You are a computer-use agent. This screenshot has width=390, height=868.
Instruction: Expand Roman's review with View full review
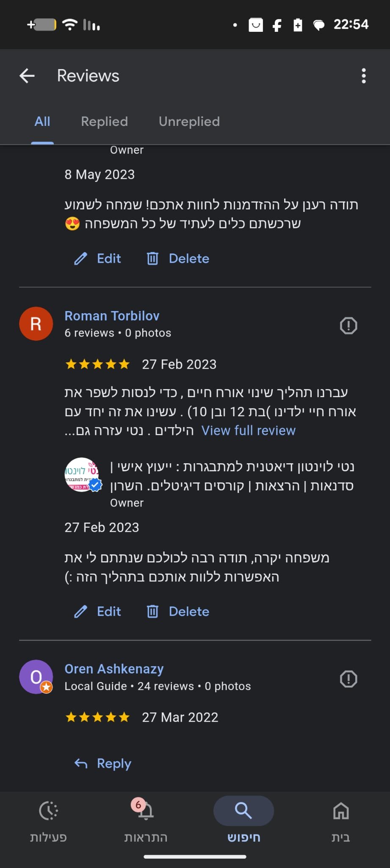click(x=248, y=431)
